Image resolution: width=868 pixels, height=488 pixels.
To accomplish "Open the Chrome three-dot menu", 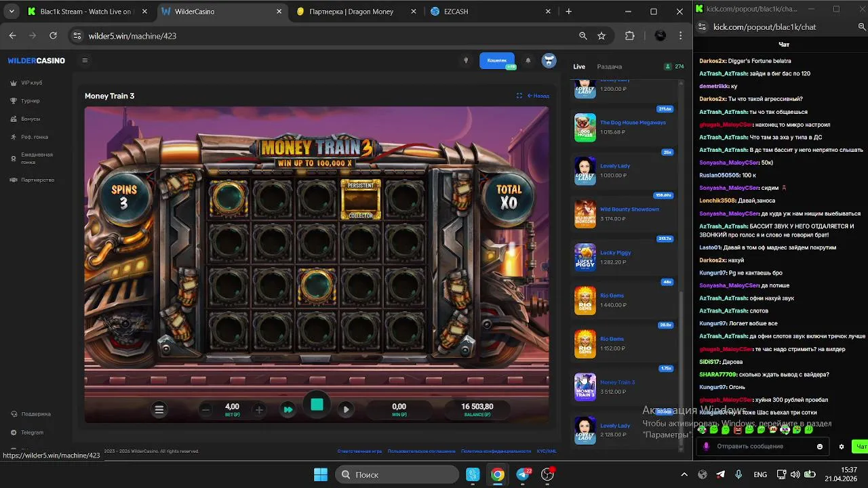I will pyautogui.click(x=680, y=36).
